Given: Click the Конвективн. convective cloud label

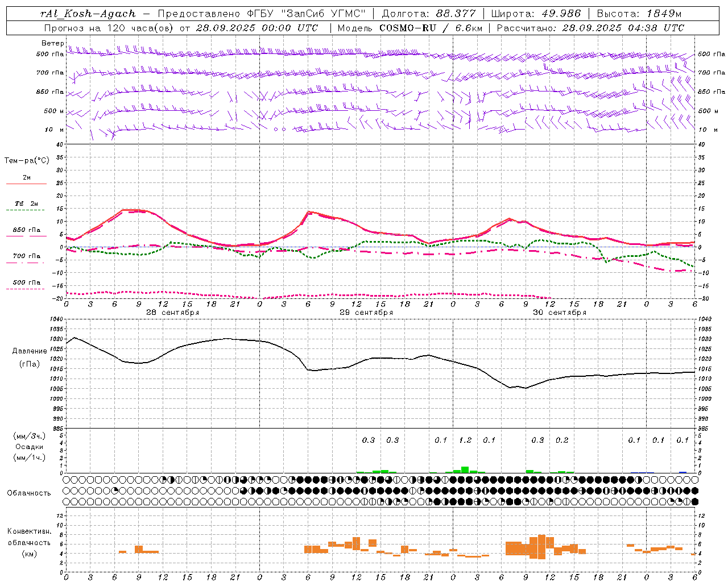Looking at the screenshot, I should pos(29,531).
